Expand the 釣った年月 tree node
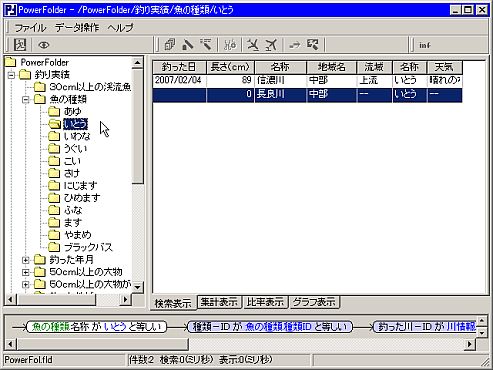The image size is (493, 370). pos(26,260)
